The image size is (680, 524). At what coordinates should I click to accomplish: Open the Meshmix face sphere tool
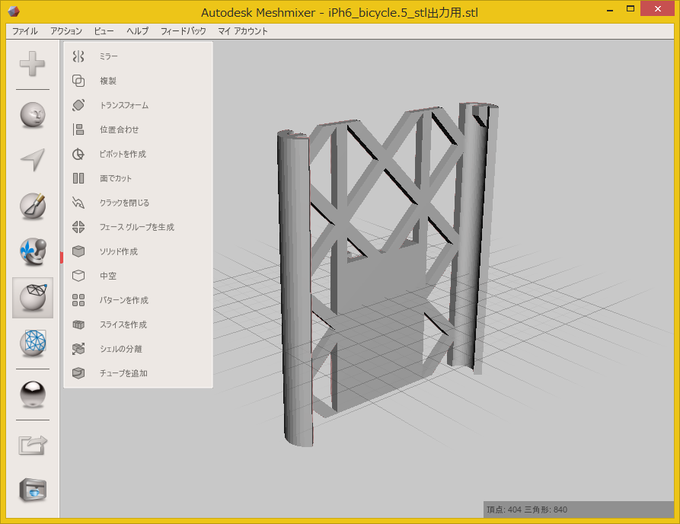pyautogui.click(x=33, y=115)
